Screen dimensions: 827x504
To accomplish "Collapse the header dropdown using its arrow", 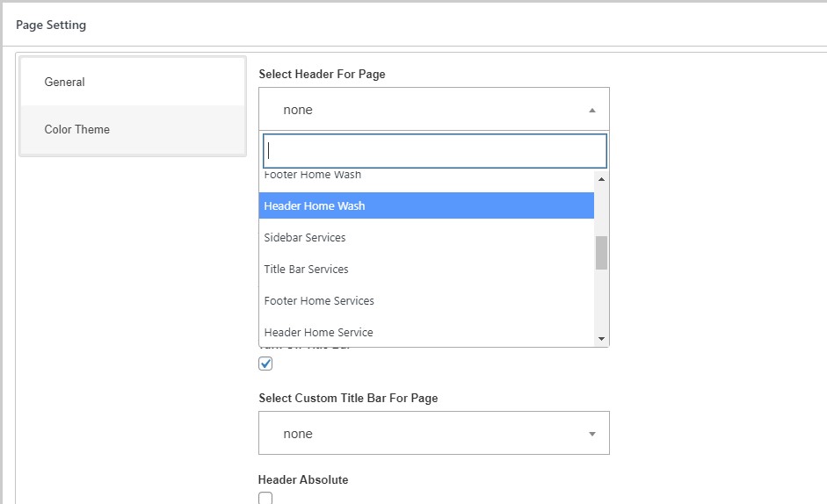I will [x=591, y=111].
